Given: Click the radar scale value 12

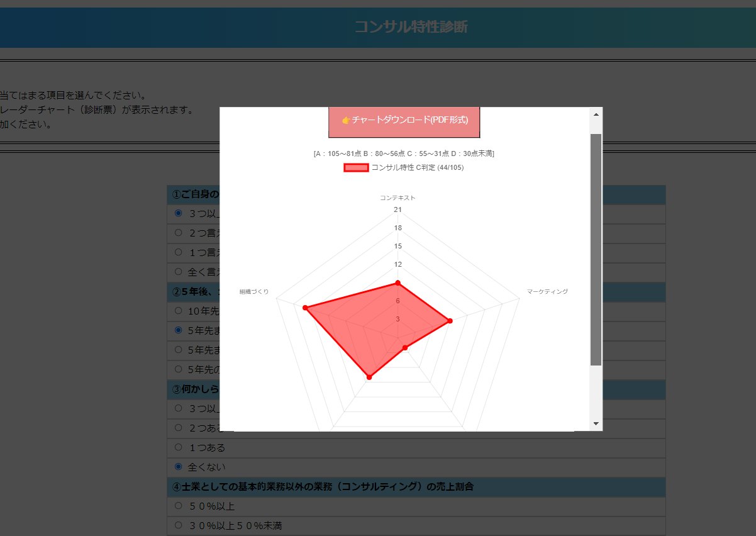Looking at the screenshot, I should 397,264.
